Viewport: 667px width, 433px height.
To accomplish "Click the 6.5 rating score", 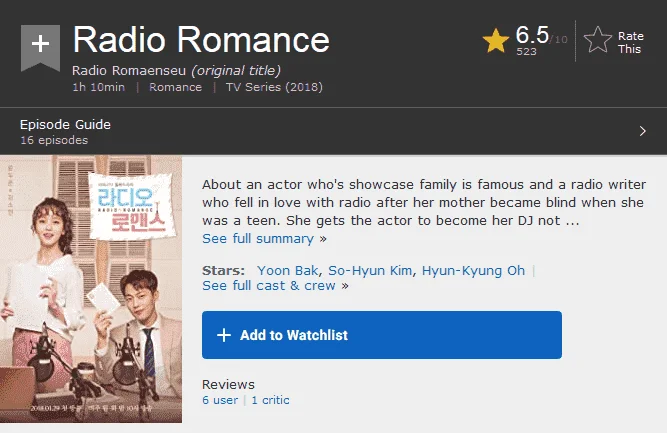I will tap(532, 34).
